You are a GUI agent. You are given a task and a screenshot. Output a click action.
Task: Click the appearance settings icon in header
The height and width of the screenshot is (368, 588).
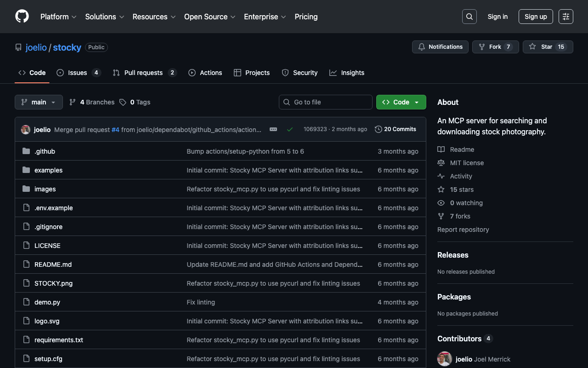[x=565, y=17]
